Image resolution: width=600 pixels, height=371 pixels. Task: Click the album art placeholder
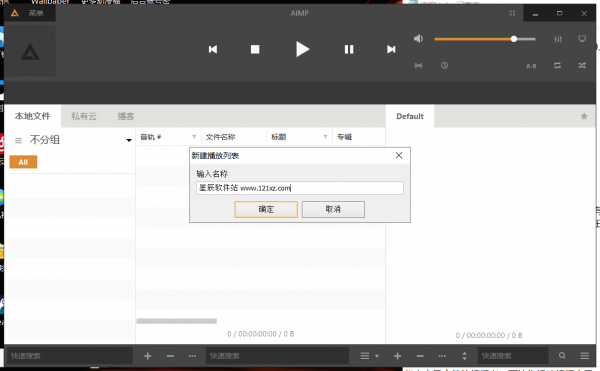(30, 51)
